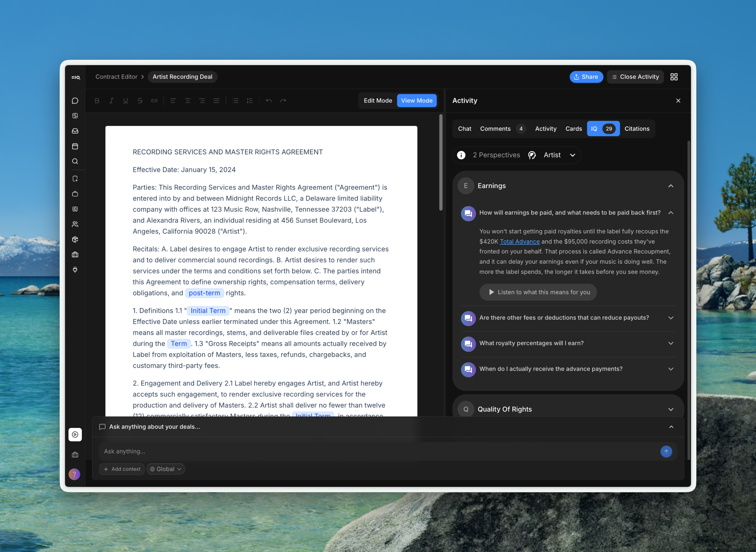
Task: Click the Share button
Action: (x=586, y=77)
